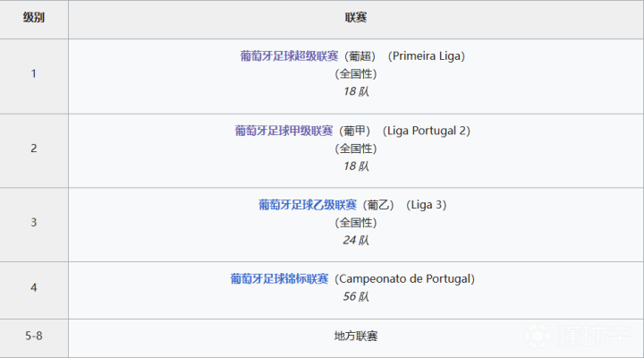
Task: Select the level 4 row cell
Action: coord(34,288)
